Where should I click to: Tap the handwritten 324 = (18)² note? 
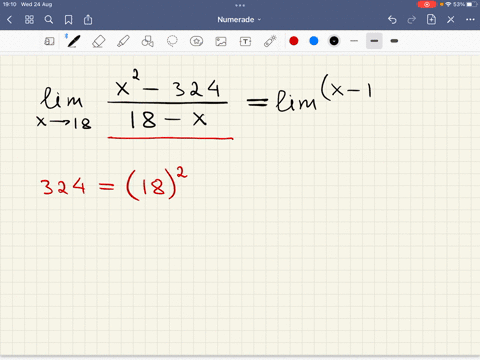click(x=113, y=184)
